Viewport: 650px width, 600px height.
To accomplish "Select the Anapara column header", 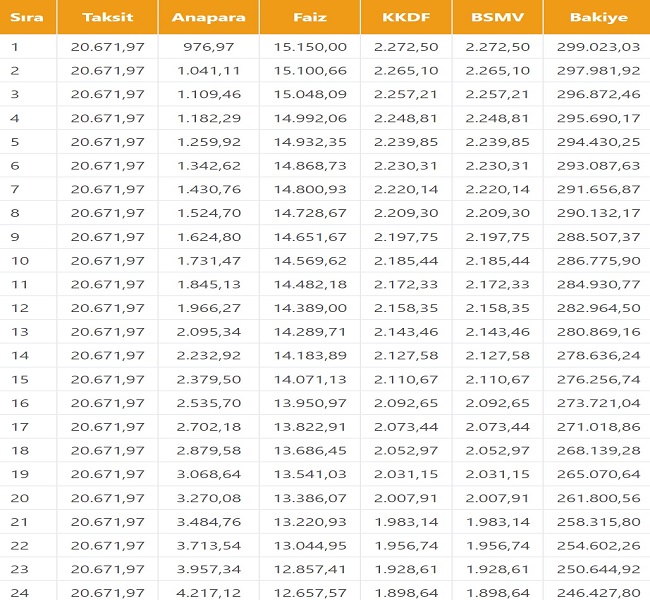I will click(209, 17).
